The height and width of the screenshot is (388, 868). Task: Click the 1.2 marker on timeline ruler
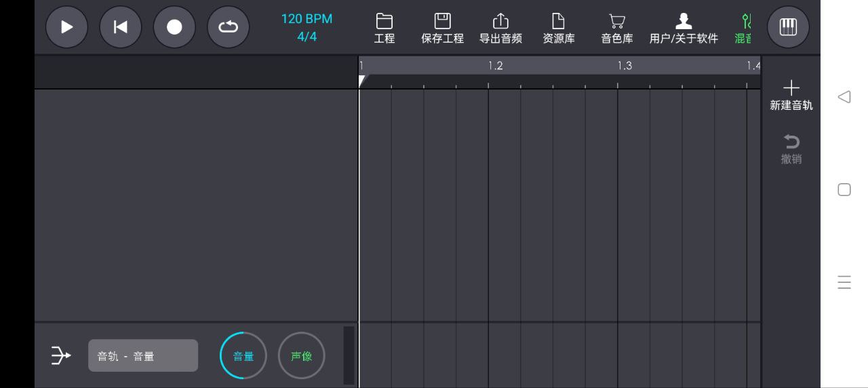[x=496, y=66]
